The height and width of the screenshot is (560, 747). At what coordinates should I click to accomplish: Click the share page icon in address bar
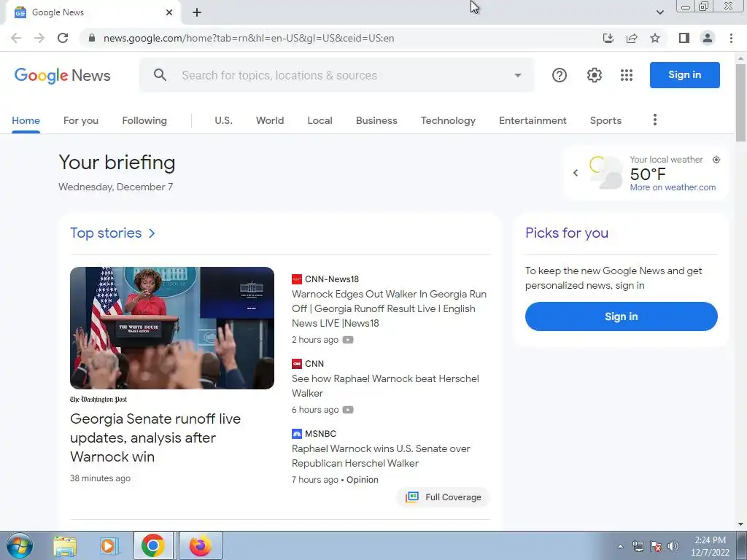click(x=632, y=38)
